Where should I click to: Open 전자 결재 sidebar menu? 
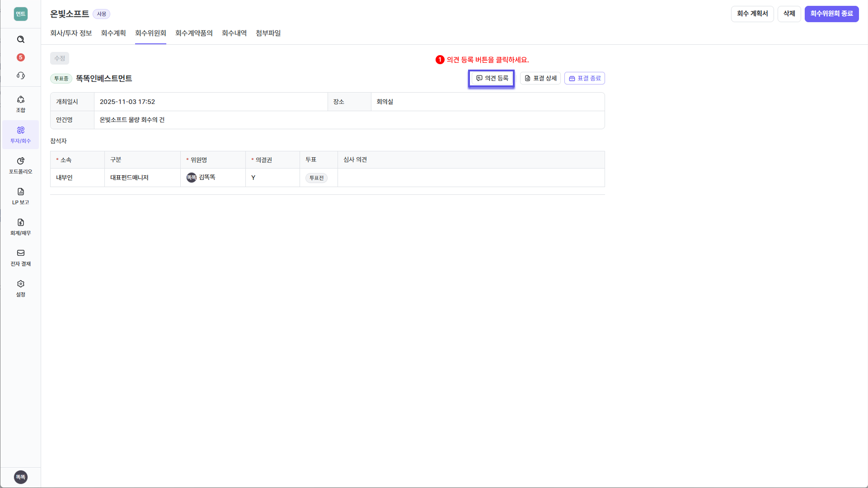[x=21, y=258]
